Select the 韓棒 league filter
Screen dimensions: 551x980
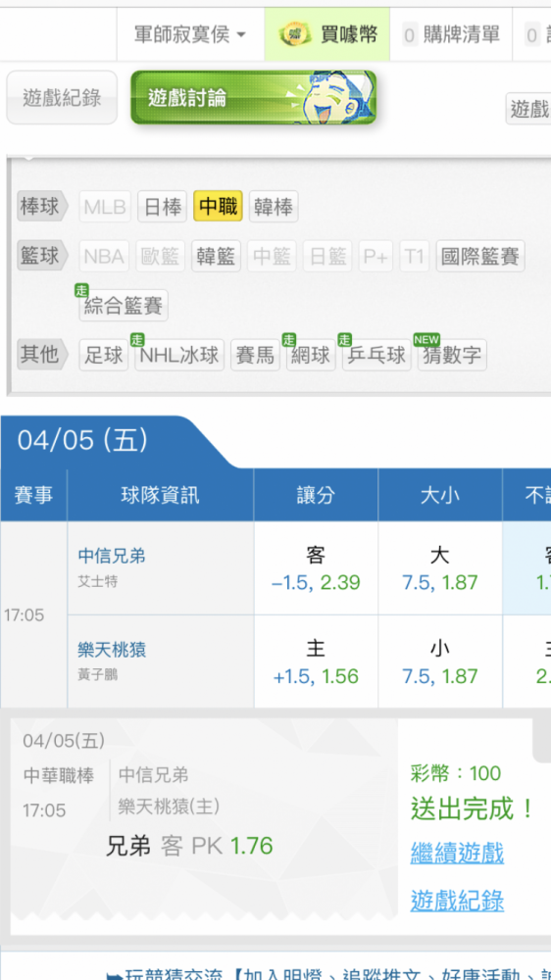tap(274, 206)
